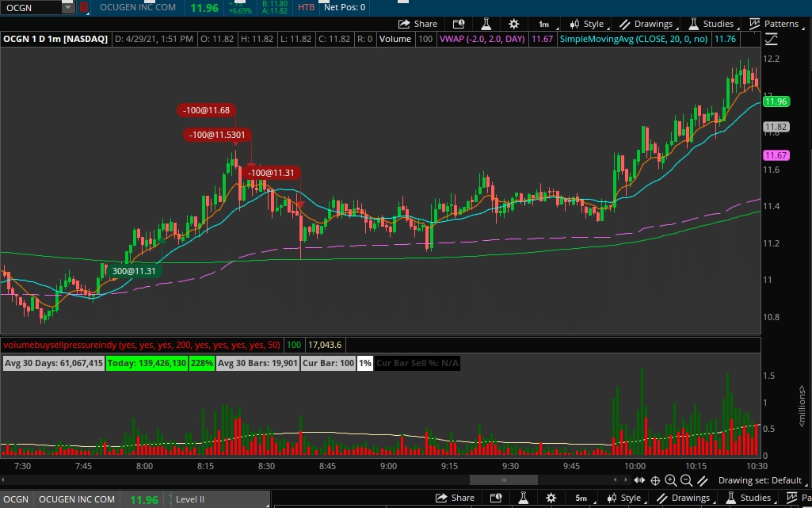Click the small right arrow near the pan tool

(x=626, y=480)
